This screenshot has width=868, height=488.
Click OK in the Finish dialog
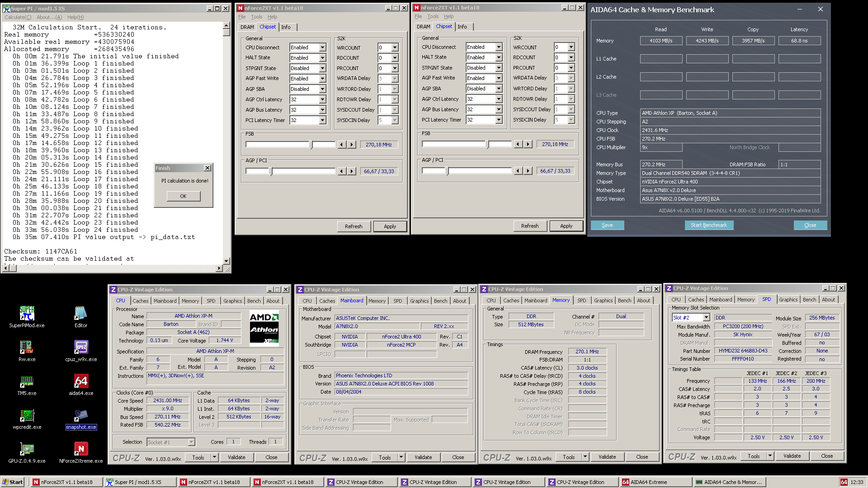click(183, 196)
